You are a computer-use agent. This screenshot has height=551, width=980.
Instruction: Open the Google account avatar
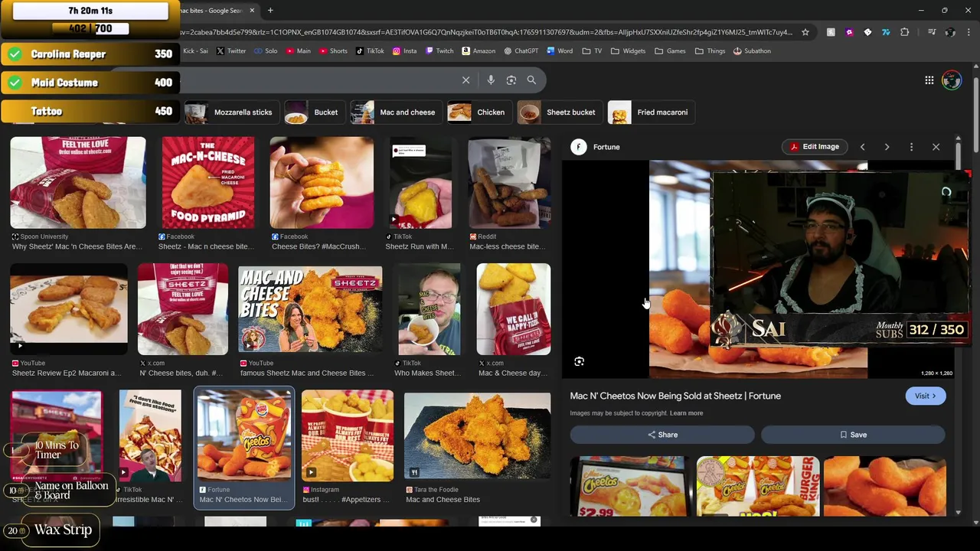[952, 80]
